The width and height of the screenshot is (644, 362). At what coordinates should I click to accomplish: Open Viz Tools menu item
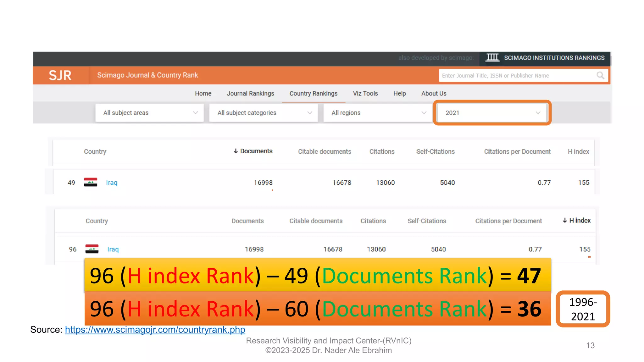coord(365,93)
